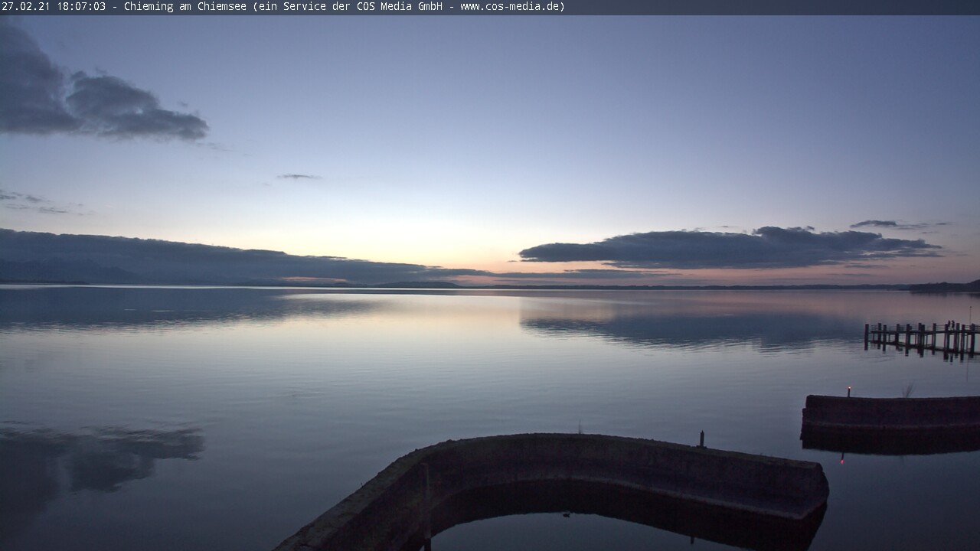Viewport: 980px width, 551px height.
Task: Click the mountain silhouette at far left horizon
Action: pyautogui.click(x=61, y=272)
